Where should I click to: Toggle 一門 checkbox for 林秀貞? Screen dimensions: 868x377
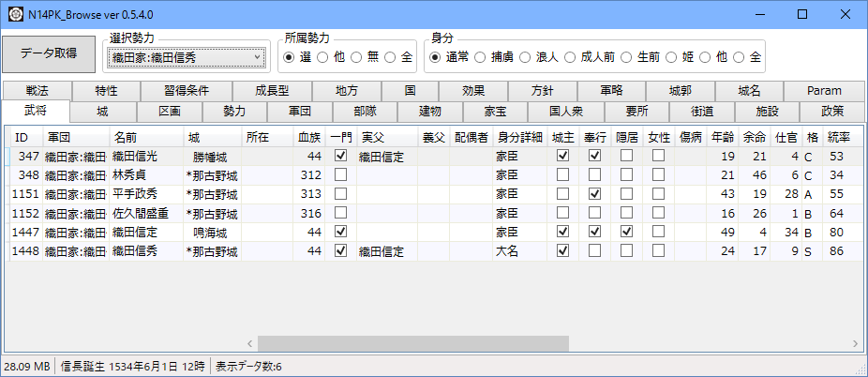point(340,175)
